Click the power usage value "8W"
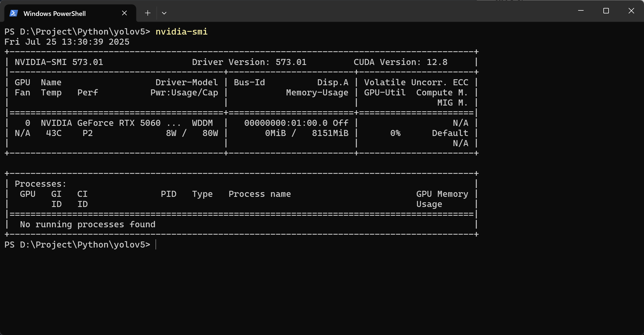Screen dimensions: 644x335 171,133
